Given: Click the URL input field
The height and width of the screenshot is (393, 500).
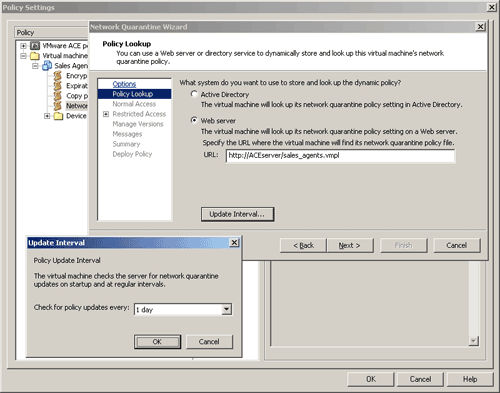Looking at the screenshot, I should click(x=340, y=156).
